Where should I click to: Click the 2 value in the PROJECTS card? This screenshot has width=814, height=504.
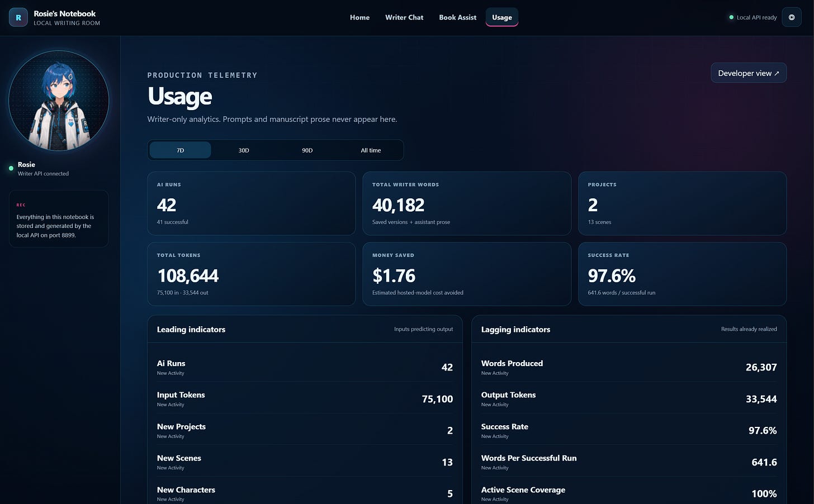tap(593, 205)
